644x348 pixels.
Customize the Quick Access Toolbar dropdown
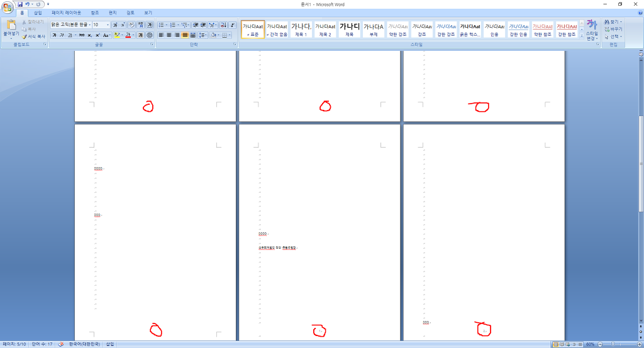48,4
